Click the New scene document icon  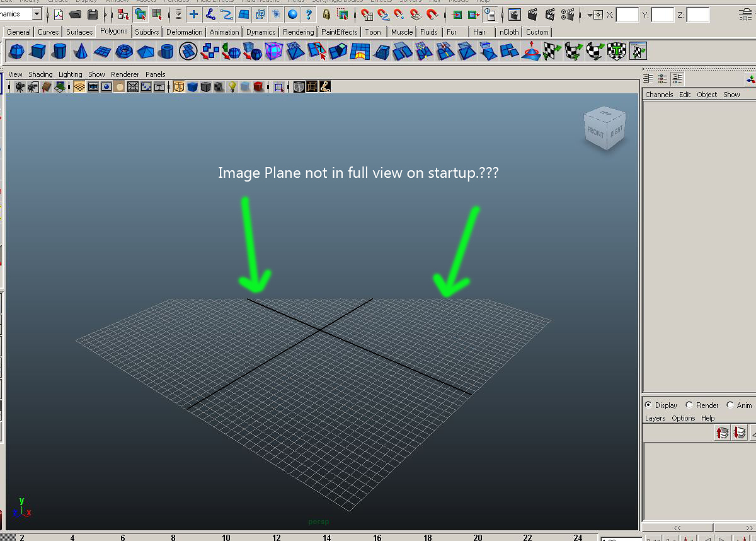[x=59, y=14]
